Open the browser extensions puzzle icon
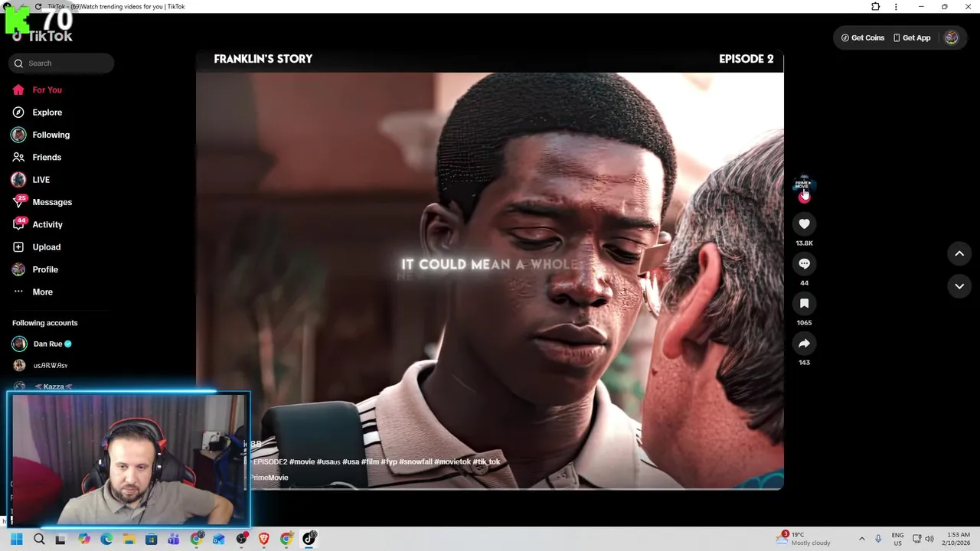Image resolution: width=980 pixels, height=551 pixels. 876,6
